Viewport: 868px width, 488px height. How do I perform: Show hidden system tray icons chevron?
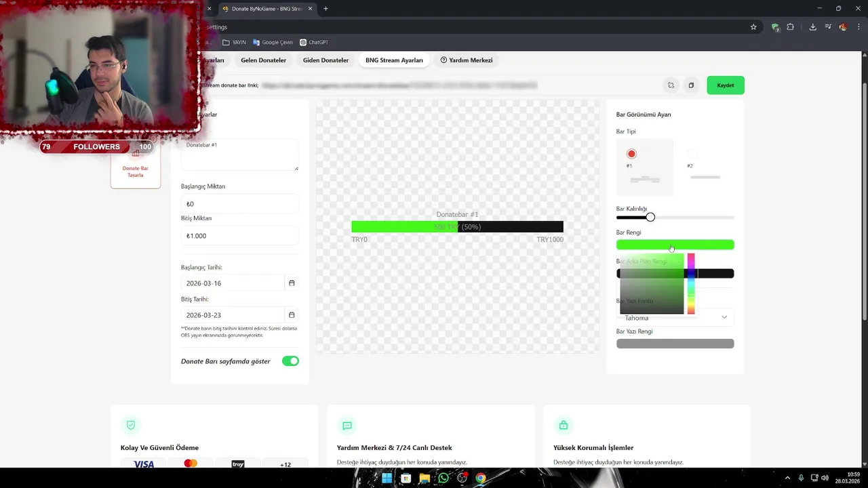pos(787,478)
